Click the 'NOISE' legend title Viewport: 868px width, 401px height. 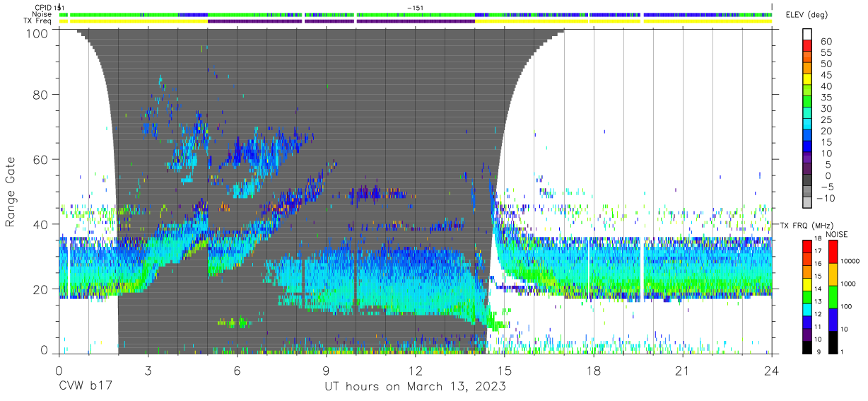click(x=835, y=233)
